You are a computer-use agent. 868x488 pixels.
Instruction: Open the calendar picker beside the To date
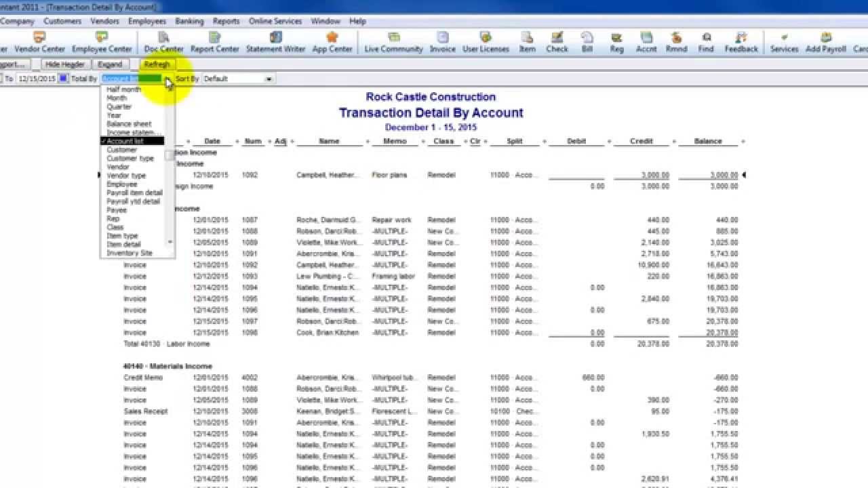(x=63, y=79)
